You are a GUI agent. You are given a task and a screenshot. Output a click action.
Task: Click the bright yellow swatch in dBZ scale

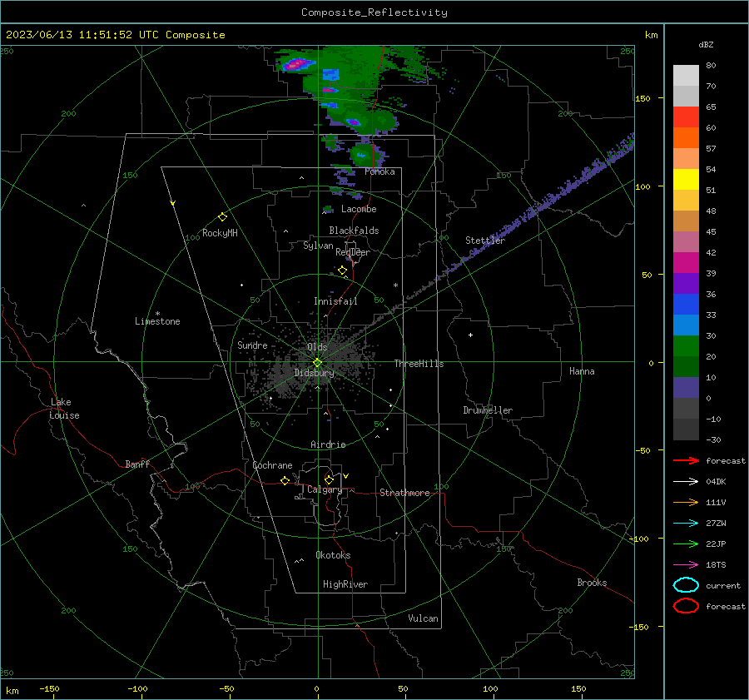pyautogui.click(x=686, y=179)
